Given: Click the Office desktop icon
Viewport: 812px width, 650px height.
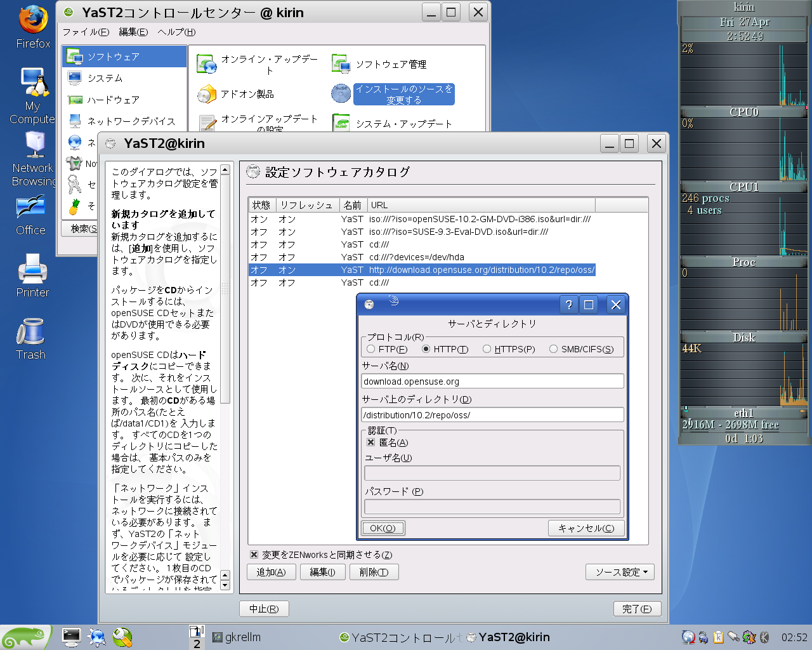Looking at the screenshot, I should coord(30,208).
